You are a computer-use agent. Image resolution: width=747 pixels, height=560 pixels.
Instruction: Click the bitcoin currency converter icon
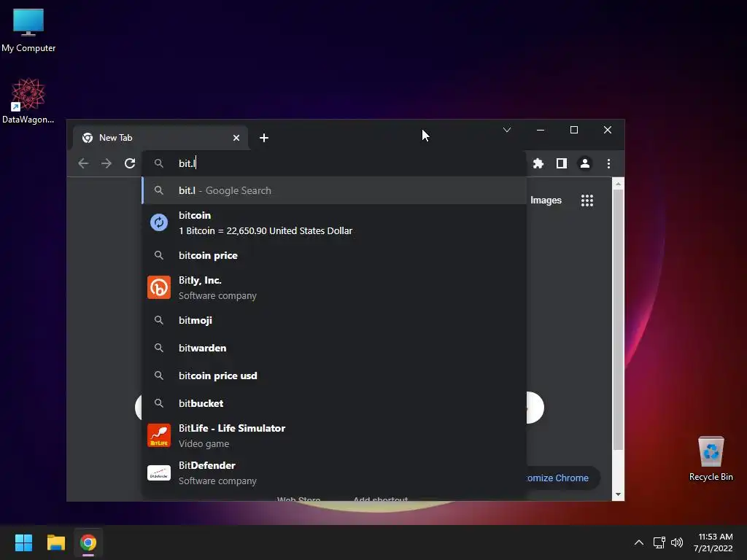click(158, 222)
